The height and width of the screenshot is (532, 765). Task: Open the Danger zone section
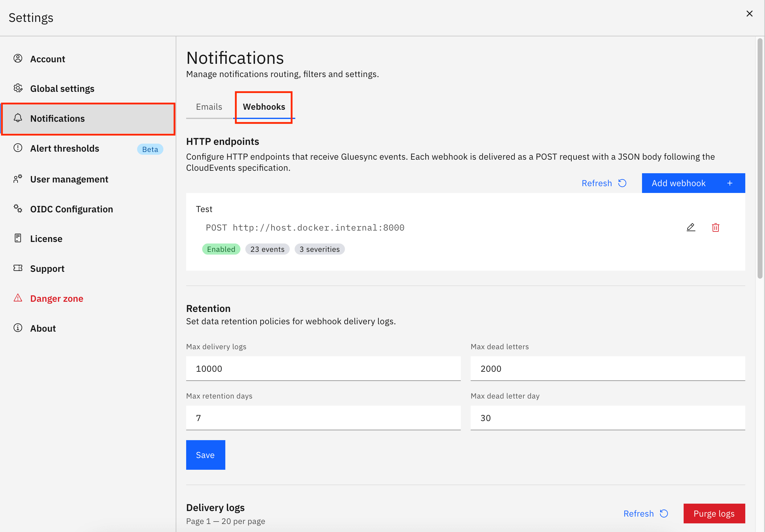pyautogui.click(x=88, y=298)
